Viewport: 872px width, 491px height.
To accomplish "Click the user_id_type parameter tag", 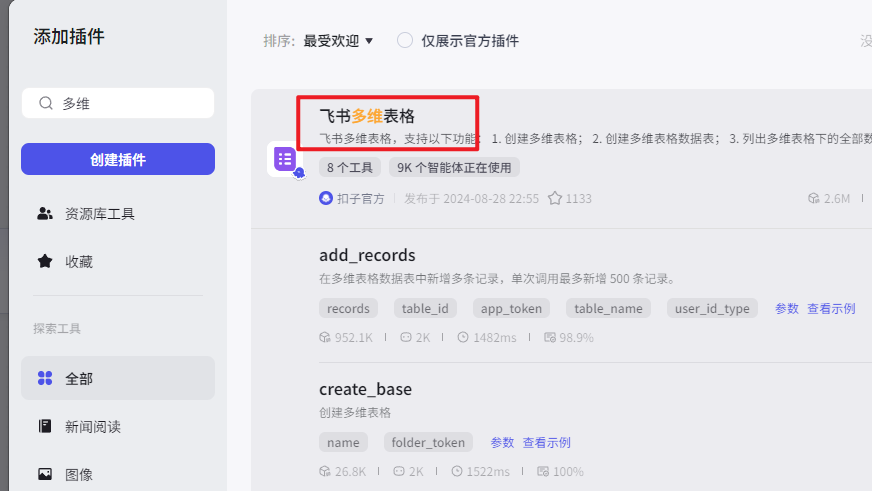I will pyautogui.click(x=712, y=308).
